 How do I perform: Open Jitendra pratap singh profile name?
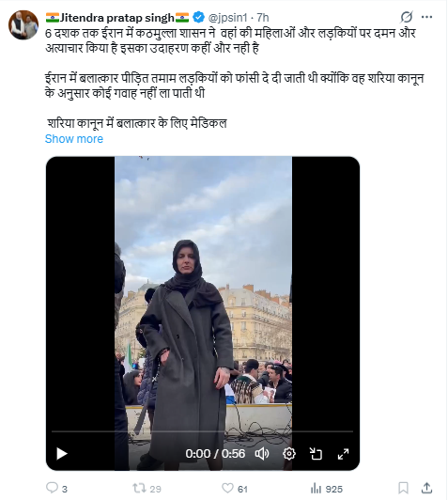pyautogui.click(x=117, y=17)
